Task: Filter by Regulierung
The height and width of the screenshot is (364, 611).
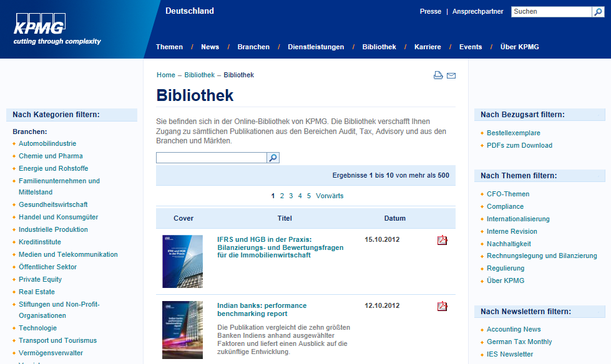Action: pos(506,268)
